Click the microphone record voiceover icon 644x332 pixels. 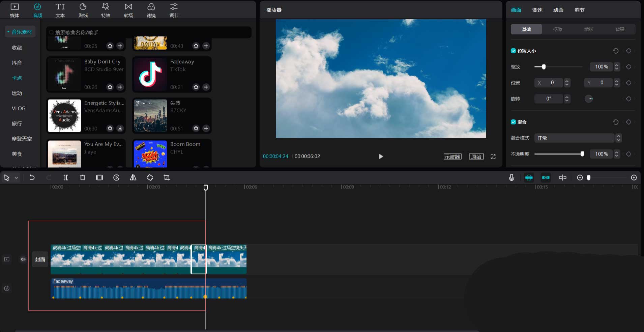coord(511,177)
